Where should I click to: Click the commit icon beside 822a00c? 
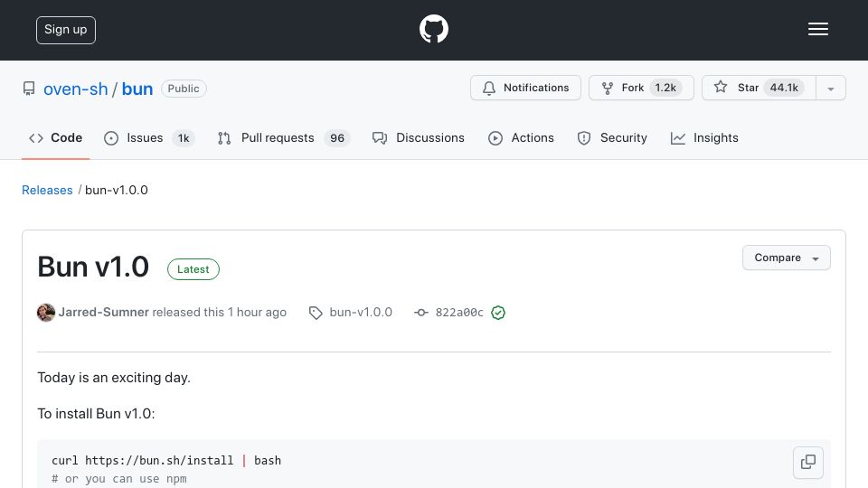tap(421, 313)
